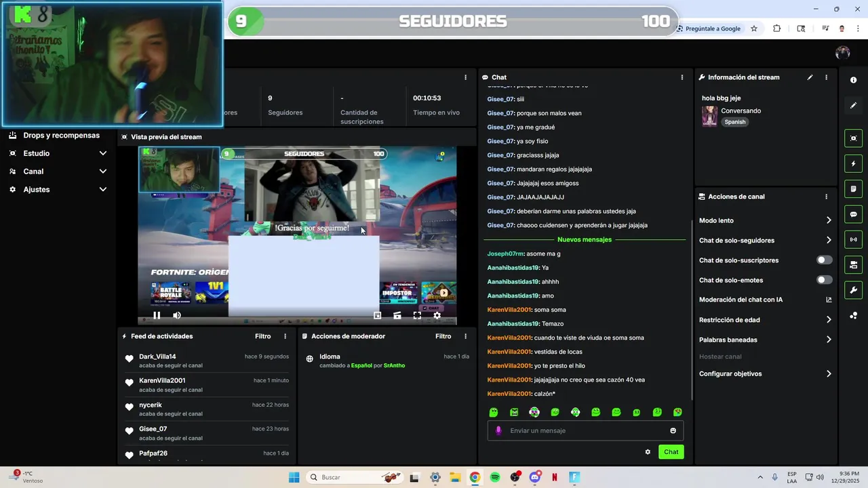
Task: Open mini-player from stream preview
Action: pyautogui.click(x=378, y=315)
